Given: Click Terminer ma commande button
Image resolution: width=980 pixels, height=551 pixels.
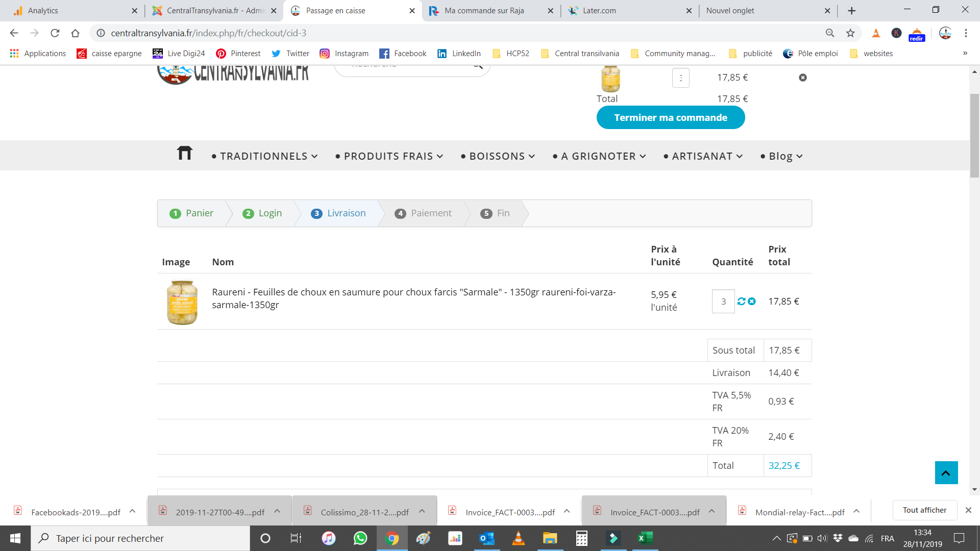Looking at the screenshot, I should (x=670, y=118).
